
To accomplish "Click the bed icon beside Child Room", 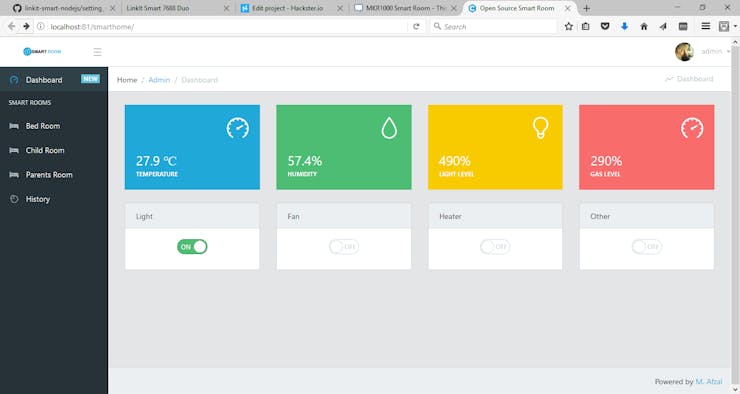I will (14, 150).
